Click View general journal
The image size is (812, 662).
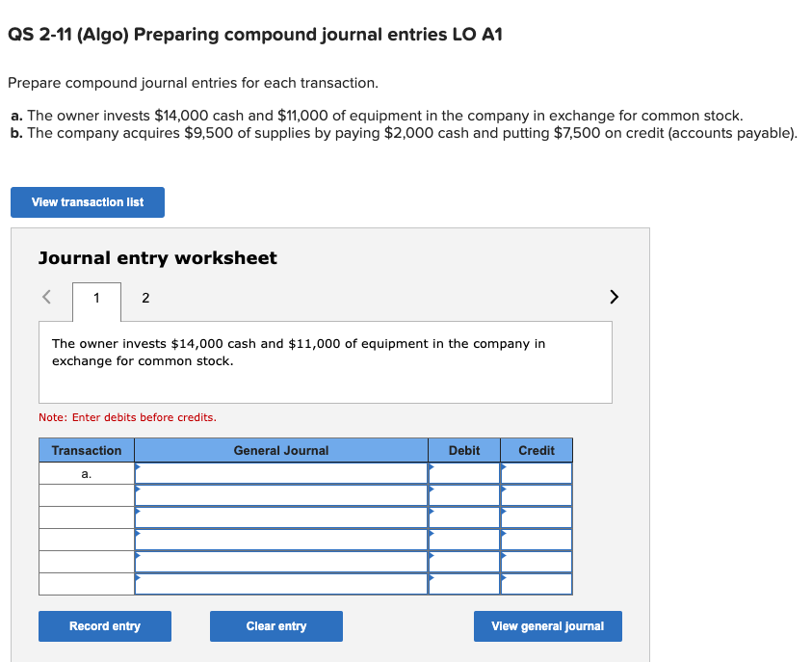(x=547, y=625)
